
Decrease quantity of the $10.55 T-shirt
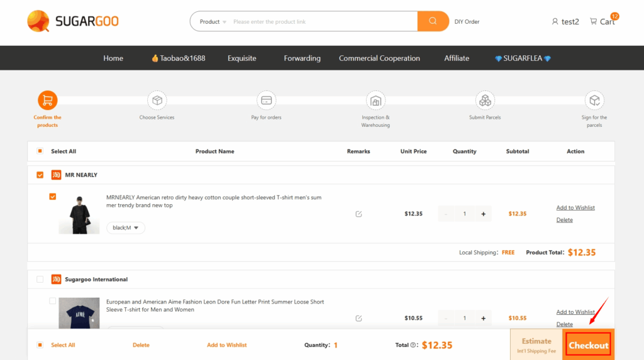coord(446,318)
